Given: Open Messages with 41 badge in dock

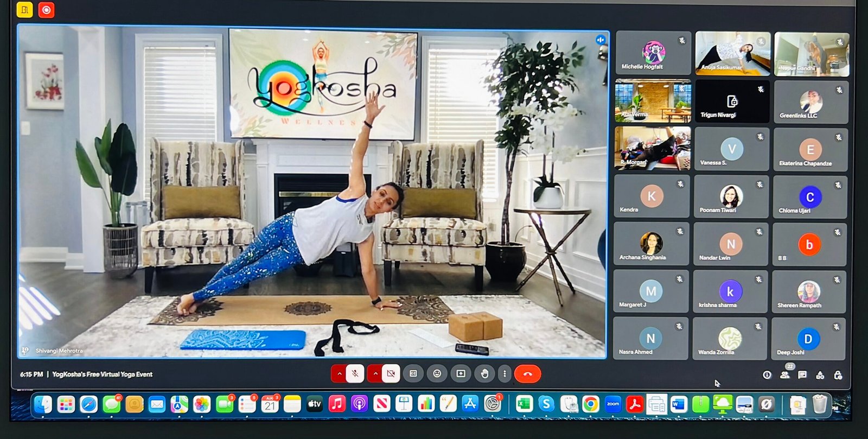Looking at the screenshot, I should click(111, 404).
